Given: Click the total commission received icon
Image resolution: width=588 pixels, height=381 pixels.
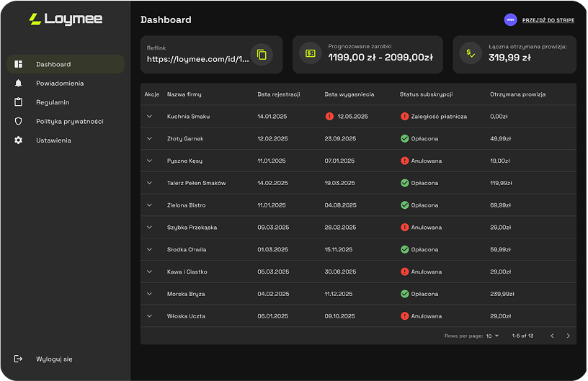Looking at the screenshot, I should [x=471, y=53].
